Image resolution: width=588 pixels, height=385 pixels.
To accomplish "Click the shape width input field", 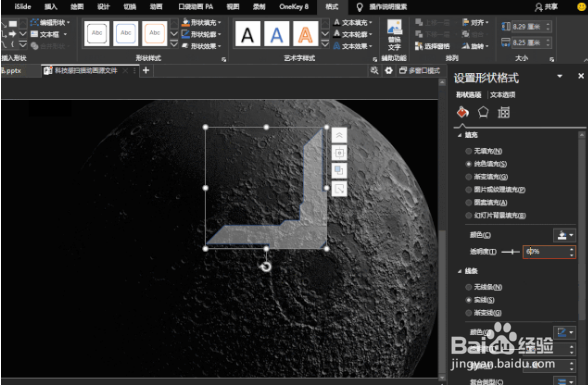I will [528, 42].
